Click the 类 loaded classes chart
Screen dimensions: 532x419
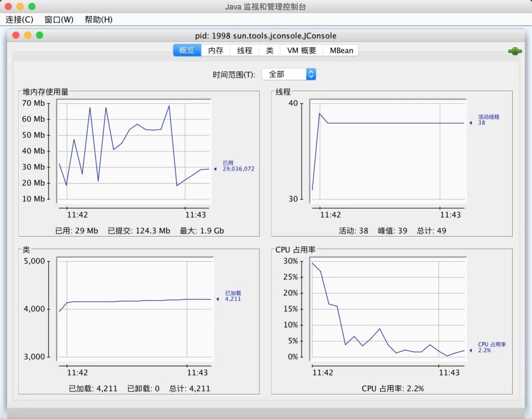click(x=135, y=309)
